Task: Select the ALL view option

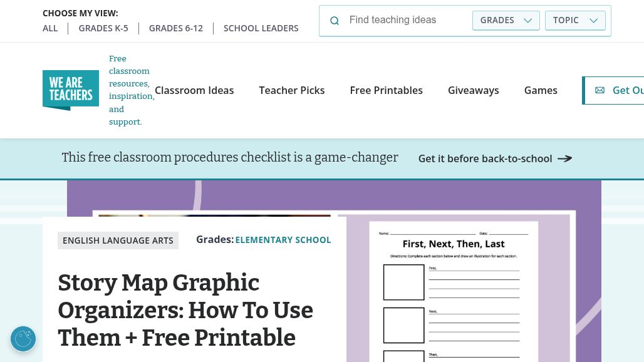Action: (x=50, y=28)
